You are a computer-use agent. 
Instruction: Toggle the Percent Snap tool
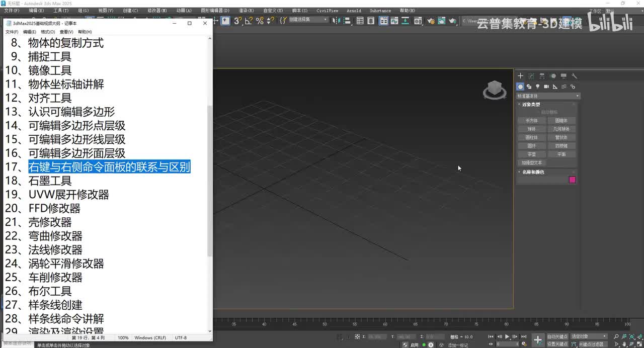260,21
